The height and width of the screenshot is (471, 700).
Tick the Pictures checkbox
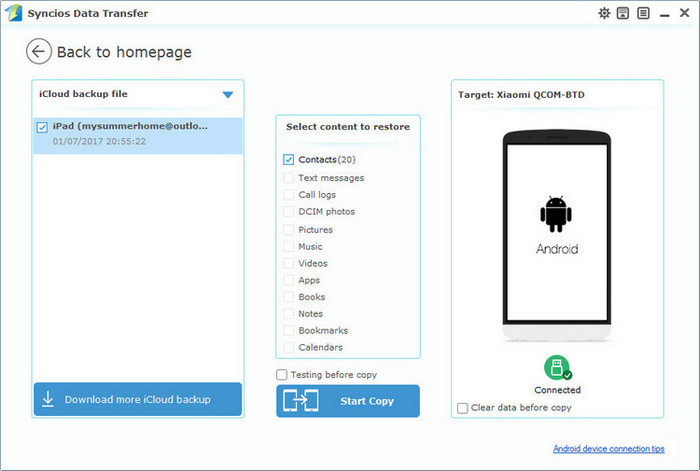[x=288, y=229]
